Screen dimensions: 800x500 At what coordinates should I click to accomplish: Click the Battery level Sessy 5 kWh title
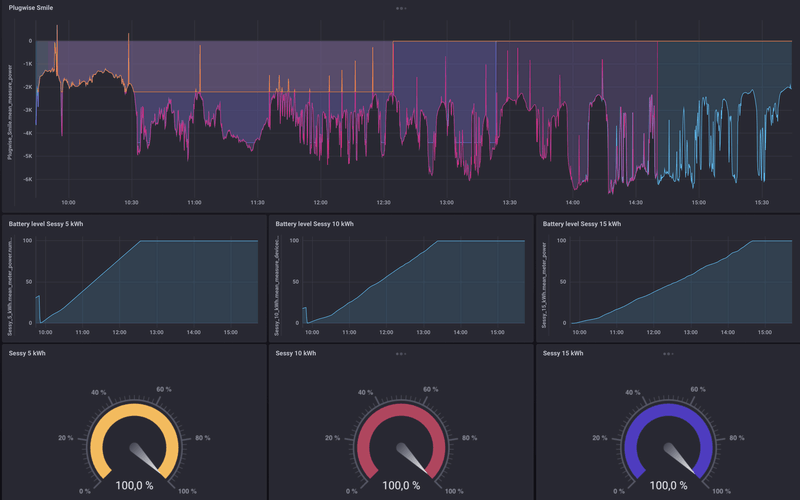click(x=46, y=223)
